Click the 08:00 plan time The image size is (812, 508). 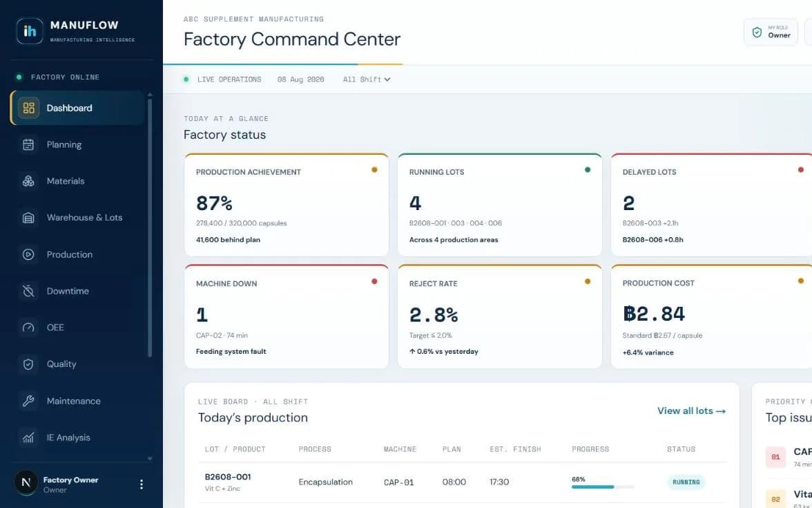[454, 482]
